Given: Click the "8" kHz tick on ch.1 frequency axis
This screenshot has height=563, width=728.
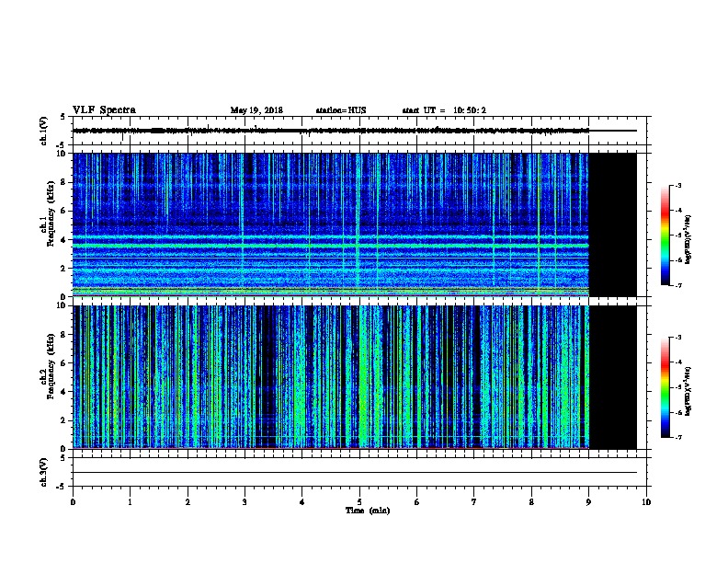Looking at the screenshot, I should [63, 182].
